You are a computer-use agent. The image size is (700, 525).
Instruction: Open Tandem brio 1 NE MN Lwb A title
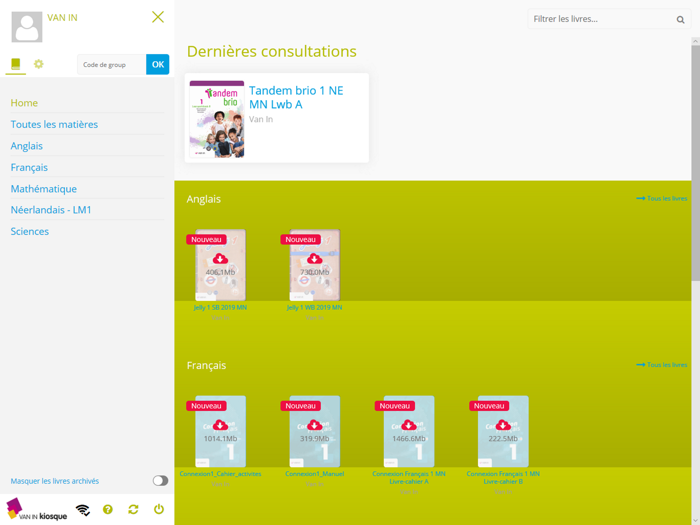pos(296,97)
